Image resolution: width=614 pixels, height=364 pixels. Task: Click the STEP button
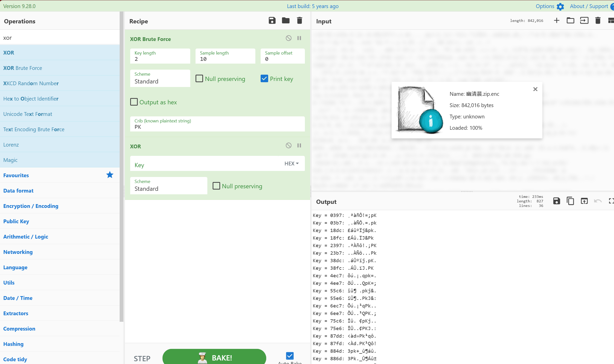[142, 358]
